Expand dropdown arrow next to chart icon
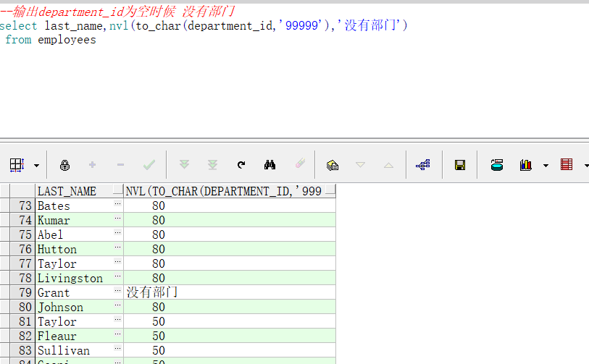The width and height of the screenshot is (589, 364). click(546, 165)
